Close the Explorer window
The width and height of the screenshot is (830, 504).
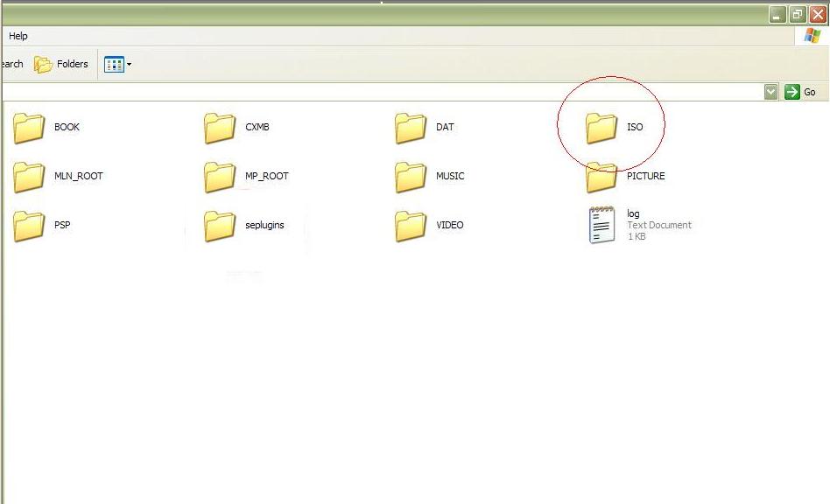[818, 15]
